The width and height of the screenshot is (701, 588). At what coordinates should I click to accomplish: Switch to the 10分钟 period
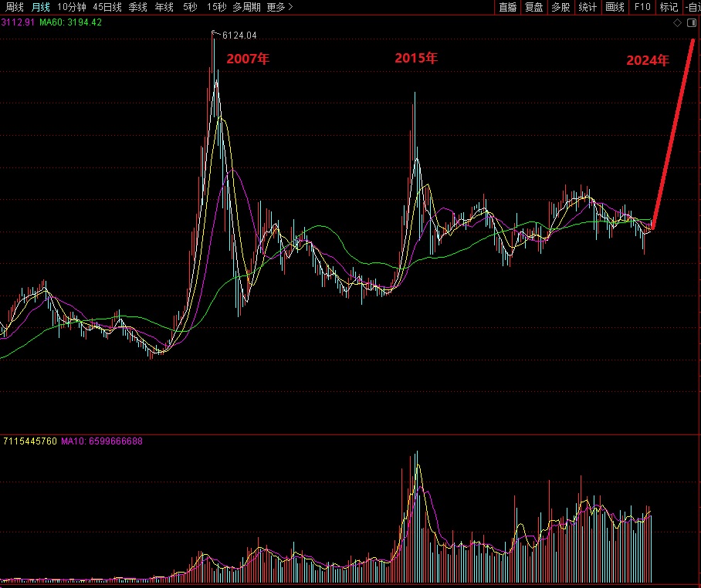click(x=71, y=7)
